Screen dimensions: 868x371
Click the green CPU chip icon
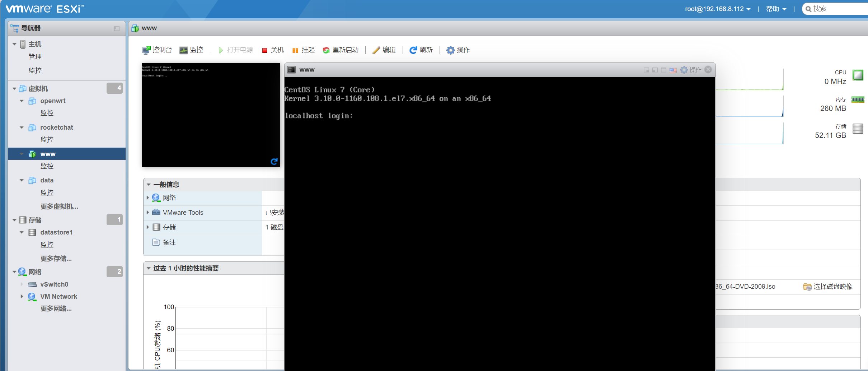click(858, 75)
